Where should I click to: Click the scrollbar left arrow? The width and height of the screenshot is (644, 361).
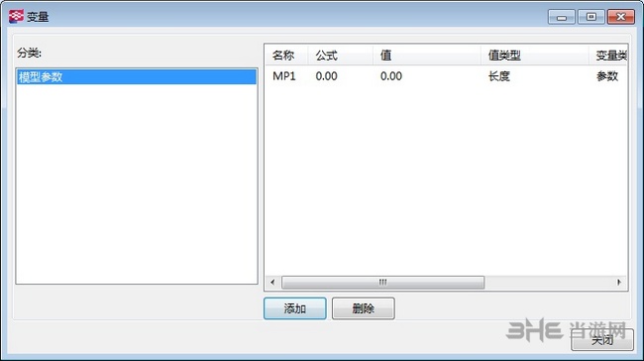click(272, 282)
